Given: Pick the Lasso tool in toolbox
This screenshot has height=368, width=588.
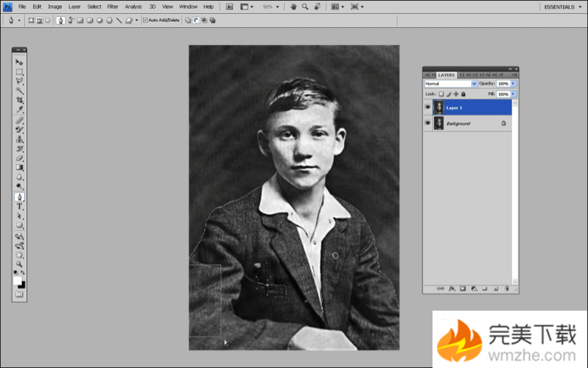Looking at the screenshot, I should click(20, 81).
